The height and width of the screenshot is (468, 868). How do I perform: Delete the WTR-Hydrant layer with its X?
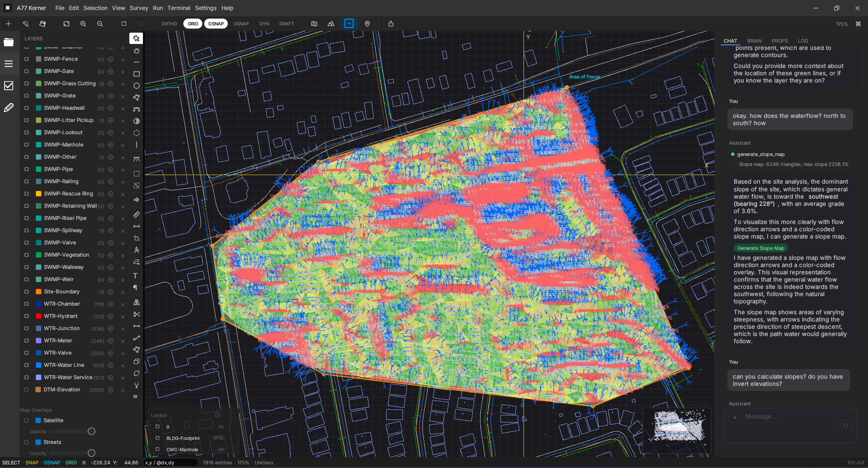tap(123, 316)
